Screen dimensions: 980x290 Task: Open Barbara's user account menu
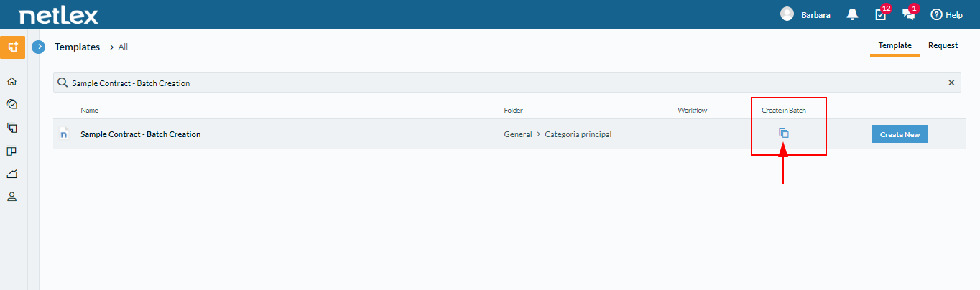(805, 14)
